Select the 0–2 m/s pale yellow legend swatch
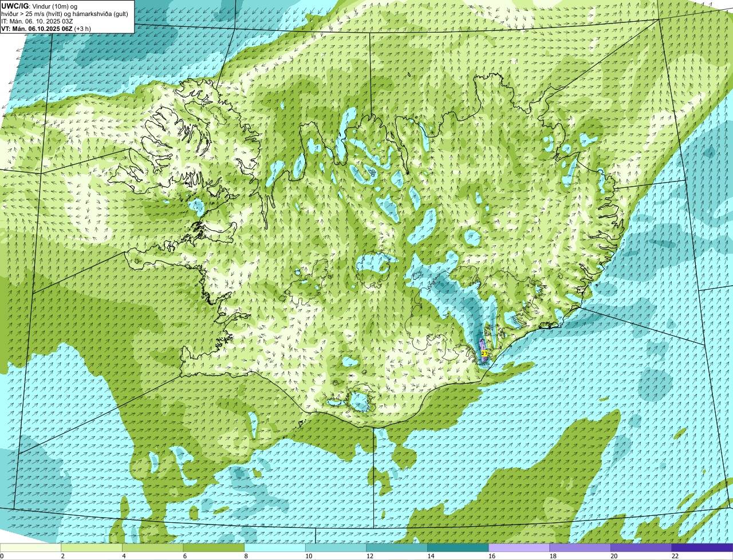Image resolution: width=733 pixels, height=560 pixels. click(30, 547)
